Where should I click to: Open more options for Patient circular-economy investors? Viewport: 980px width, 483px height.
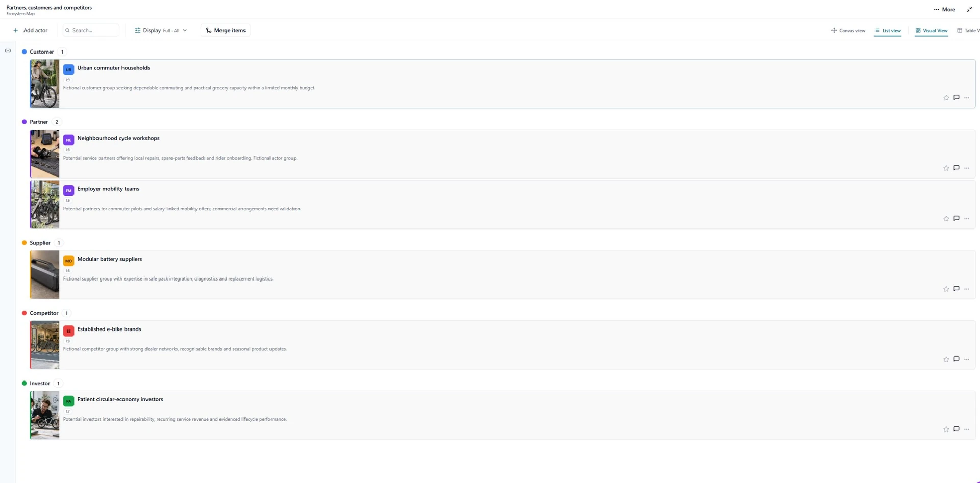click(x=967, y=429)
